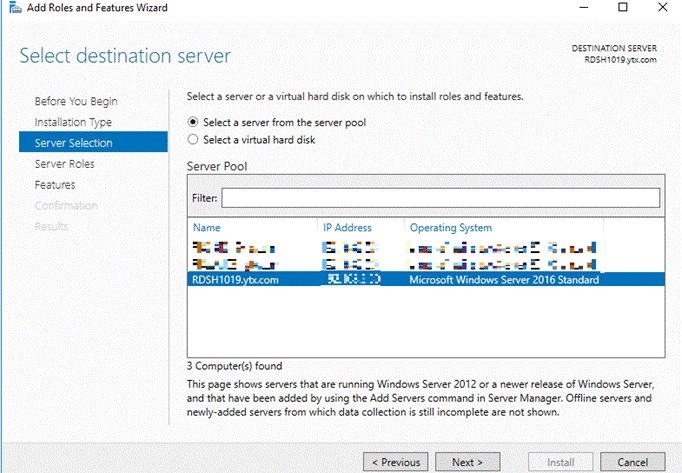
Task: Maximize the wizard window
Action: pos(623,7)
